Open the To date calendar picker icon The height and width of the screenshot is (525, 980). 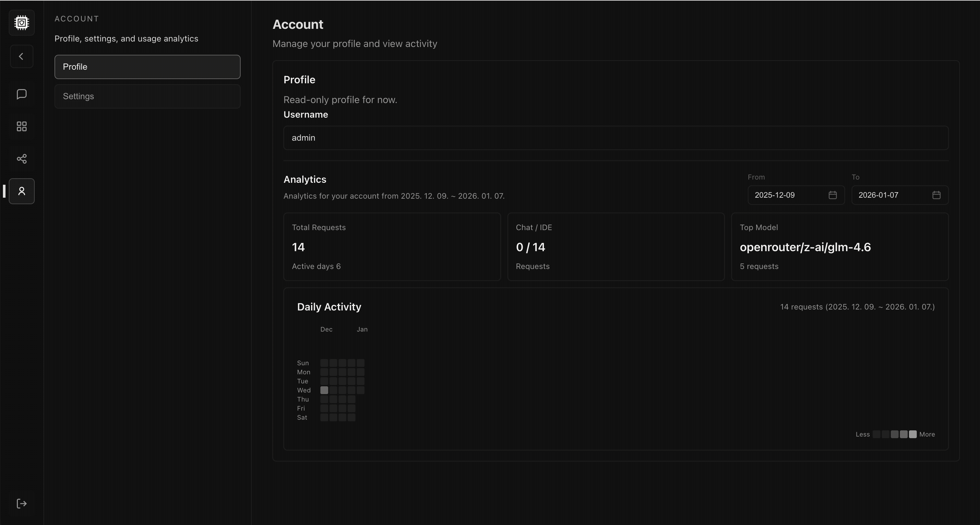pyautogui.click(x=936, y=195)
